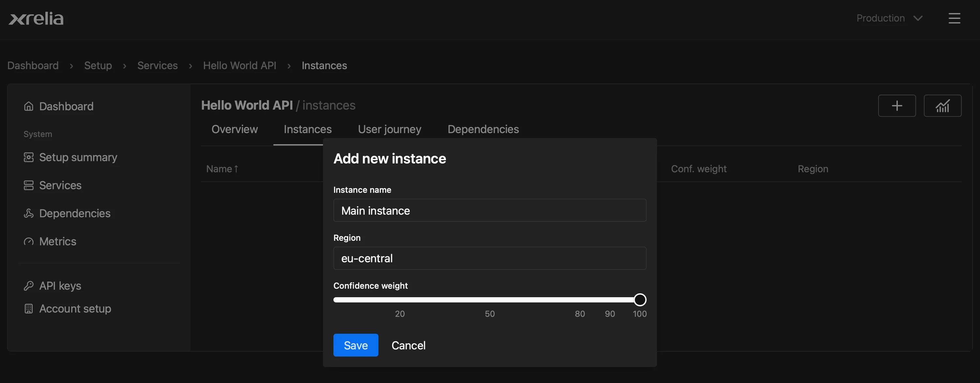Screen dimensions: 980x383
Task: Click the plus add instance button
Action: [x=897, y=106]
